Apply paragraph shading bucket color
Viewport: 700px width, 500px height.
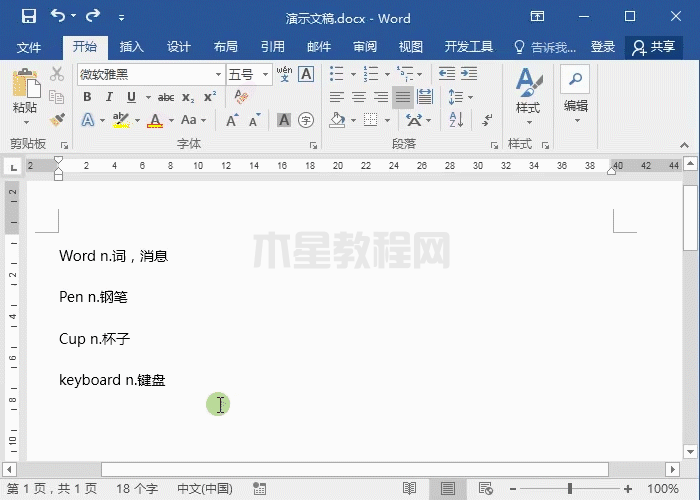click(337, 120)
